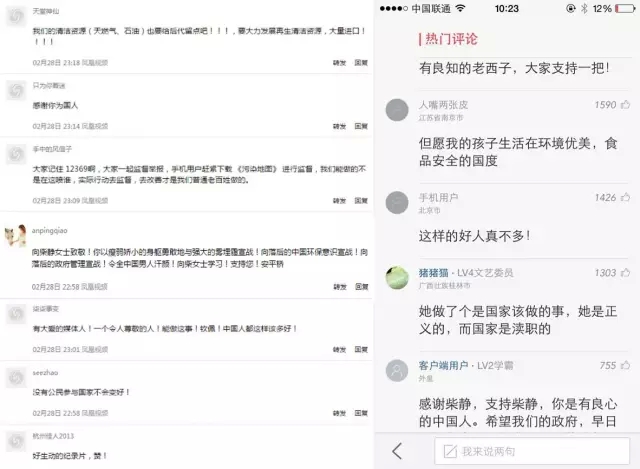Image resolution: width=640 pixels, height=469 pixels.
Task: Open avatar of user 人嘴两张皮
Action: [397, 110]
